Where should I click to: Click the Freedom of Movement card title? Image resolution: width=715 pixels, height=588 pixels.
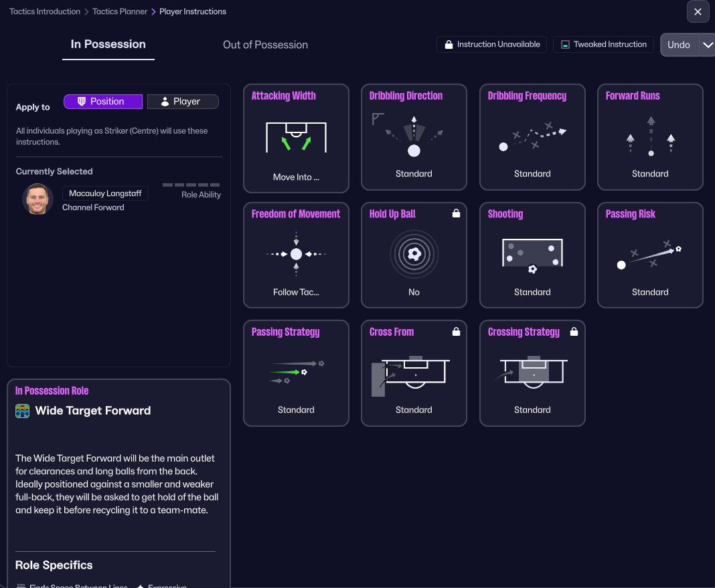tap(295, 213)
